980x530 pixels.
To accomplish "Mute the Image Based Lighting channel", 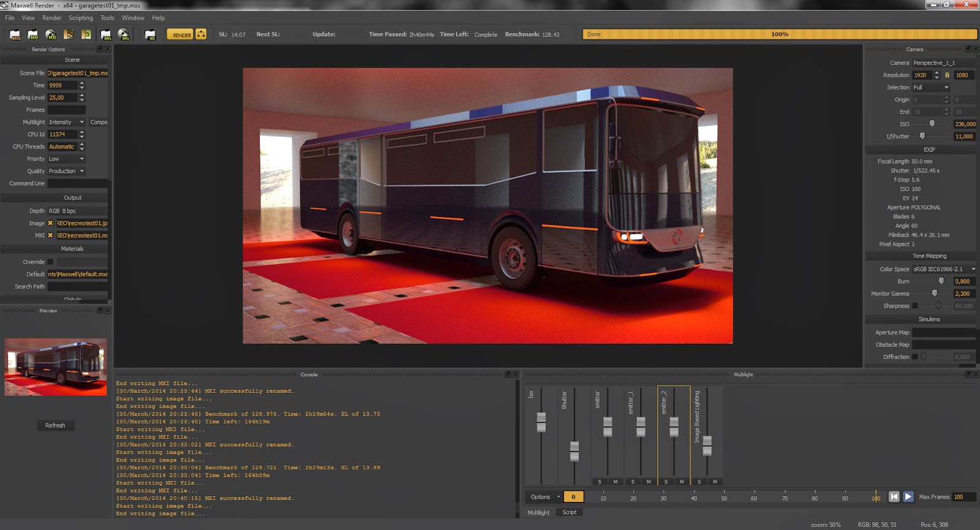I will click(x=715, y=482).
